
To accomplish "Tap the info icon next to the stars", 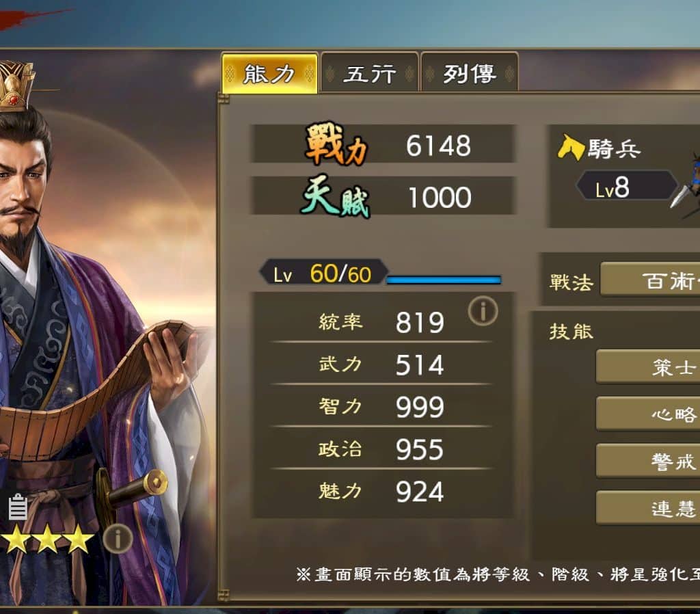I will pos(118,539).
